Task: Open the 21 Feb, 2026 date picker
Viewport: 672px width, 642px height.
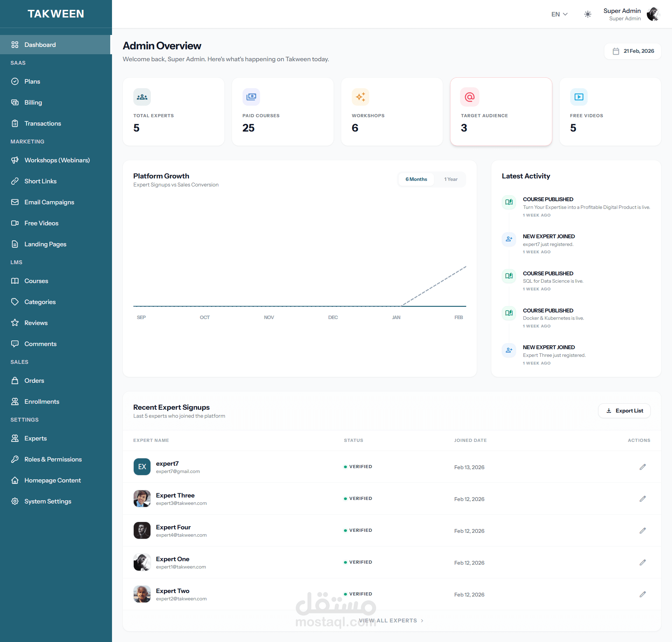Action: (633, 51)
